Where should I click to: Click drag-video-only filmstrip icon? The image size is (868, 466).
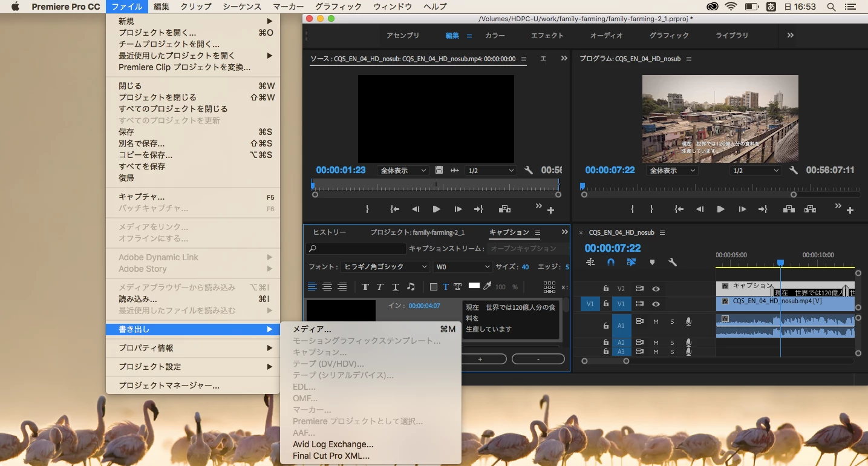click(x=439, y=171)
